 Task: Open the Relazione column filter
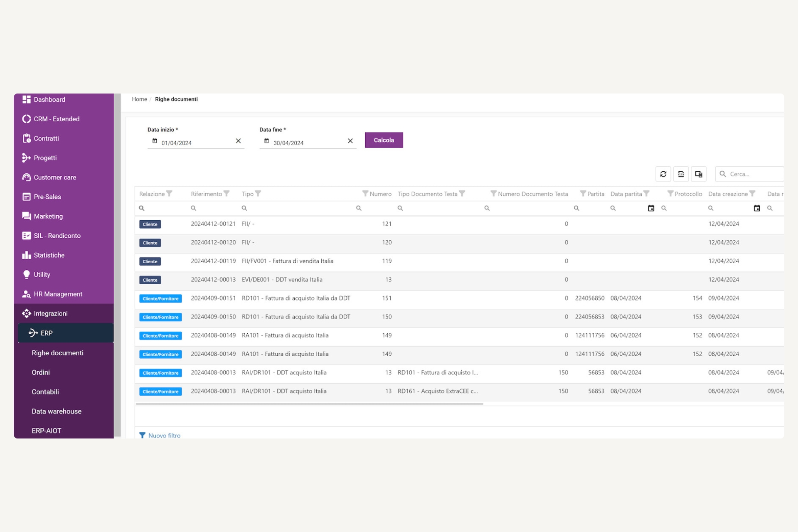coord(169,194)
